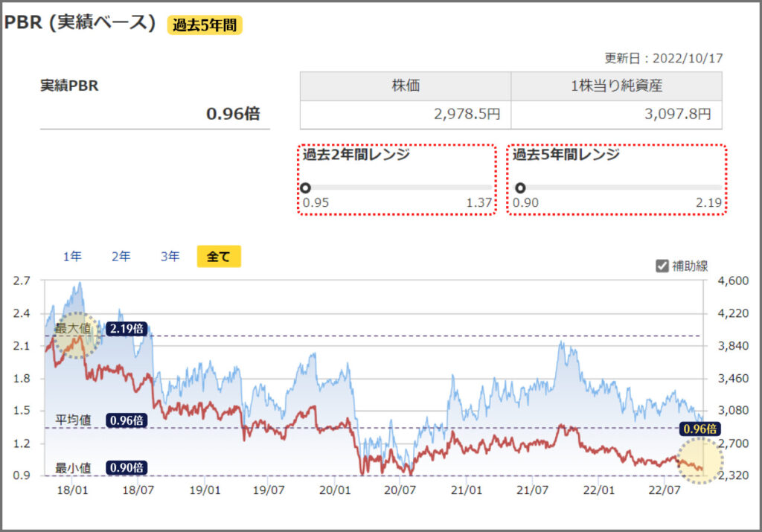This screenshot has width=762, height=532.
Task: Select the 3年 chart period tab
Action: tap(170, 257)
